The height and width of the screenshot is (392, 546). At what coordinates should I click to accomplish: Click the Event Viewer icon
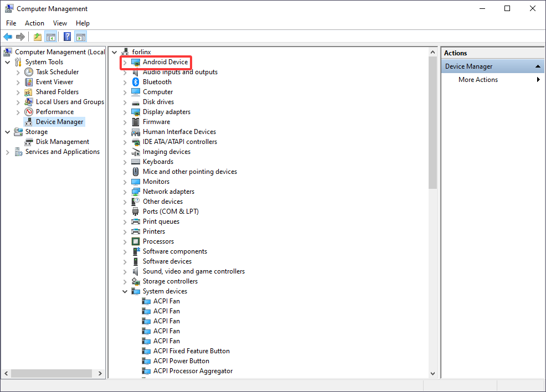(x=29, y=82)
